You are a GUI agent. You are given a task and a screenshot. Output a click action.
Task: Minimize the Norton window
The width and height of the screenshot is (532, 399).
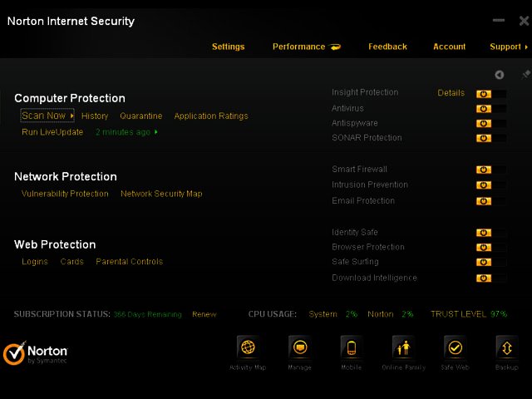click(499, 20)
